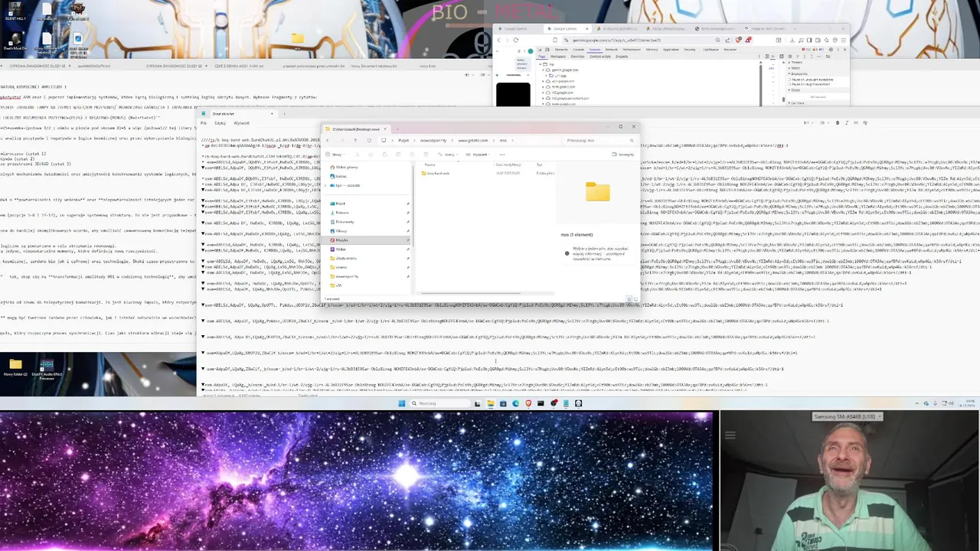Open File Explorer from the taskbar
The image size is (980, 551).
(x=491, y=403)
